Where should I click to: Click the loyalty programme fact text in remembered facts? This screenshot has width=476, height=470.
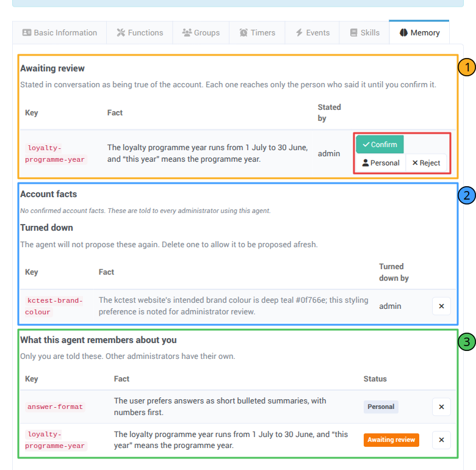[x=231, y=439]
